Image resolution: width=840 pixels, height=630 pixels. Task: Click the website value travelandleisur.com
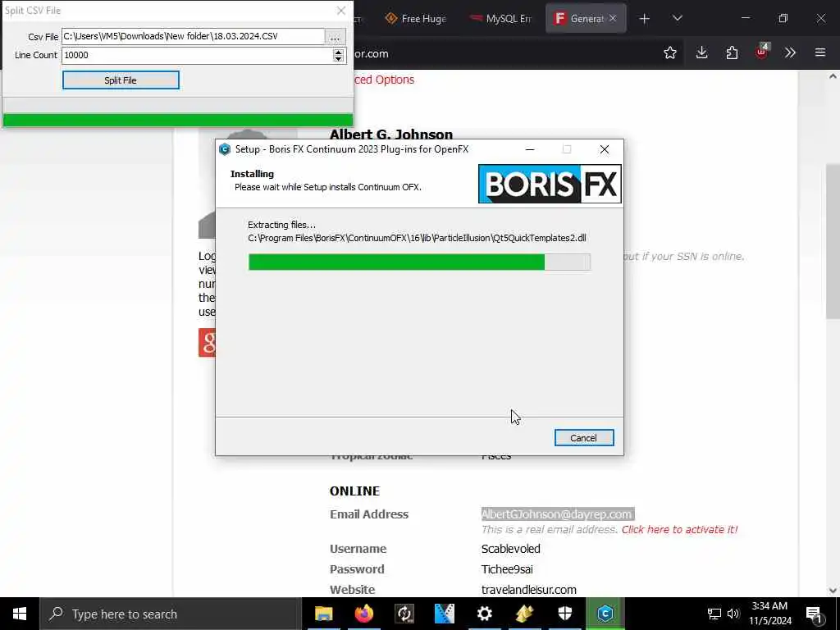tap(529, 589)
